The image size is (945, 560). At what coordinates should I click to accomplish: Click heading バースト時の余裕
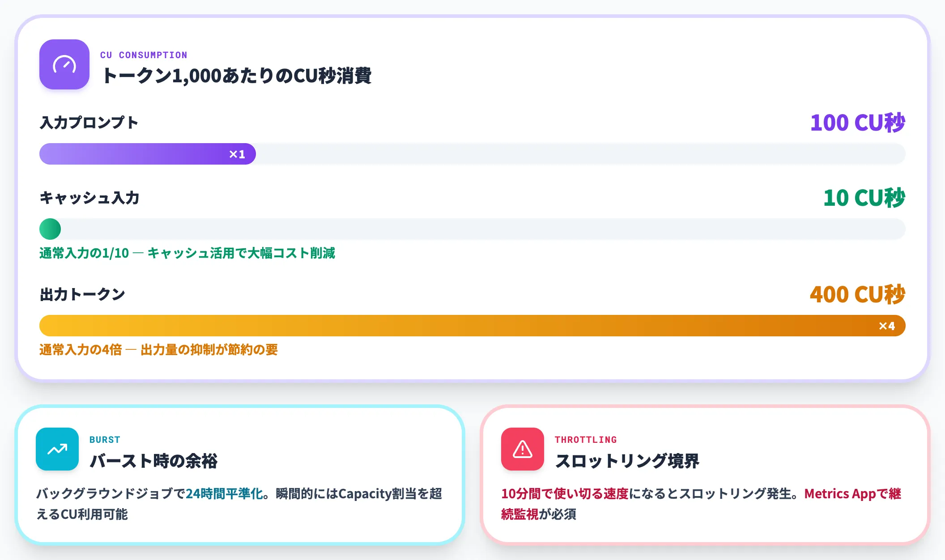[x=153, y=461]
